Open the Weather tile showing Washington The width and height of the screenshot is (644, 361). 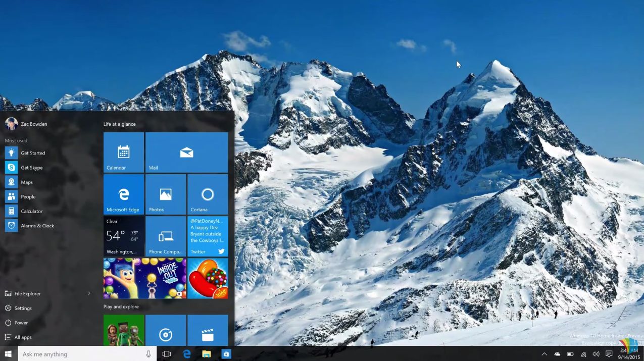pyautogui.click(x=124, y=236)
